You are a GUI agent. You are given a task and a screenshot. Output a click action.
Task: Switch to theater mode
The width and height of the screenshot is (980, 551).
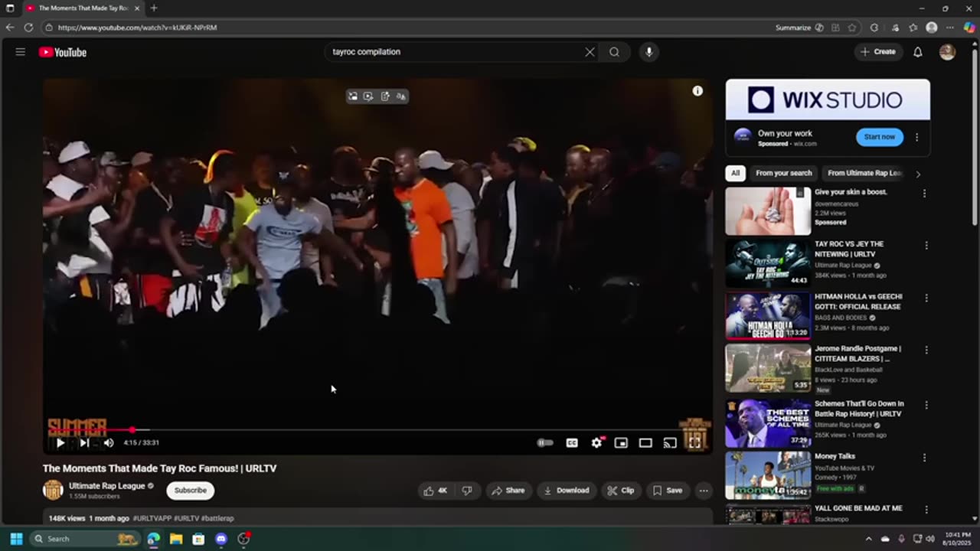[645, 442]
